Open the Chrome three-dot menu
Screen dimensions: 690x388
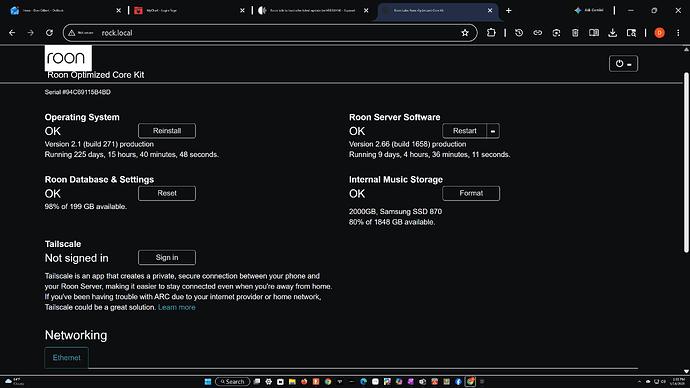678,33
